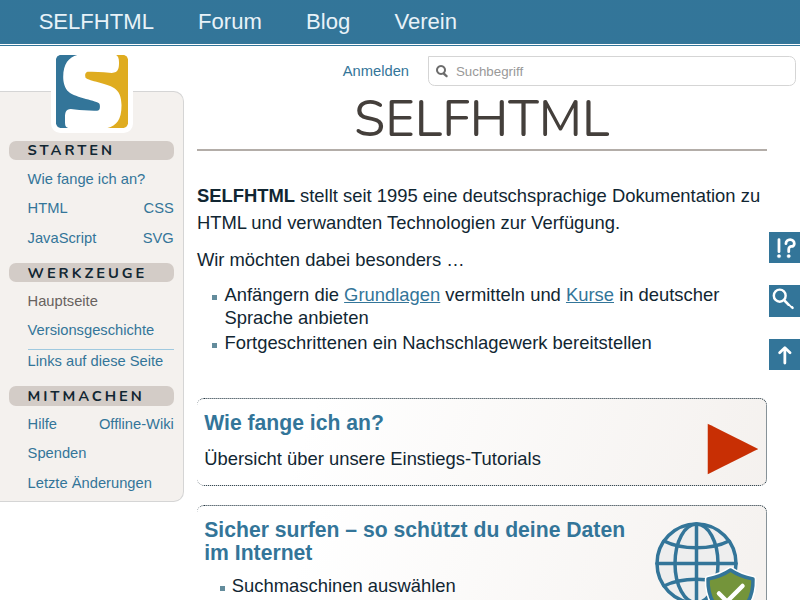The image size is (800, 600).
Task: Click the MITMACHEN section header
Action: point(91,396)
